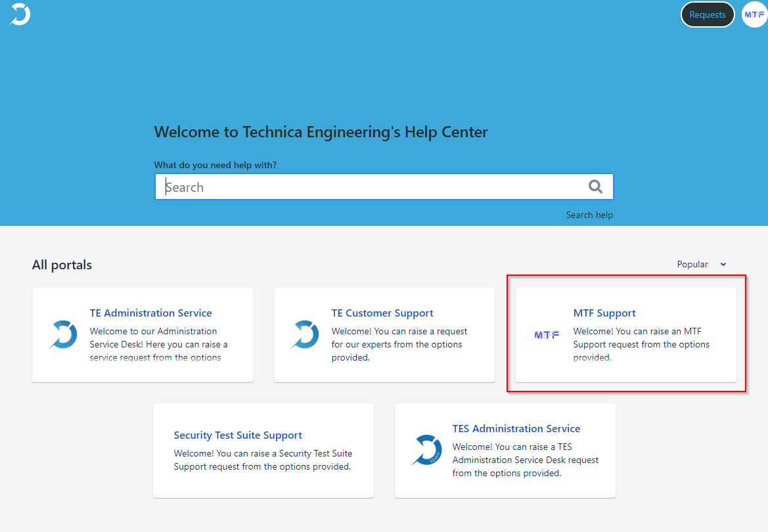Click the Technica Engineering logo in the header
Image resolution: width=768 pixels, height=532 pixels.
point(20,14)
